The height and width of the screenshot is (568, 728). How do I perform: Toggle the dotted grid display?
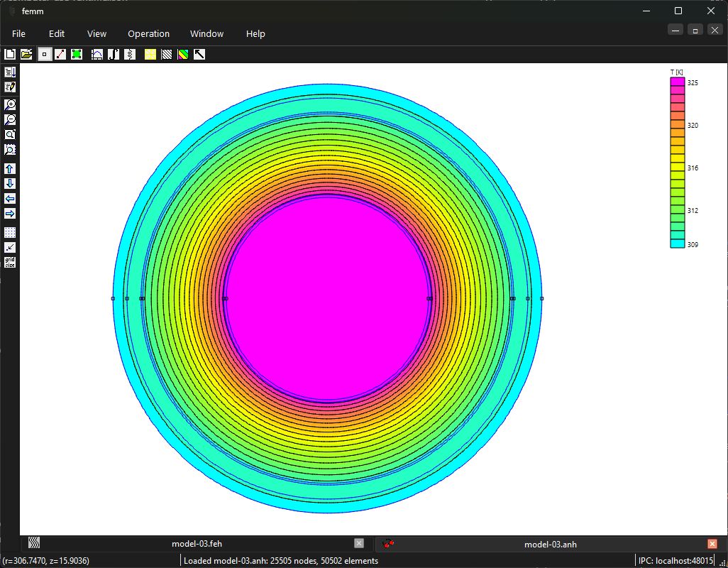[x=10, y=232]
